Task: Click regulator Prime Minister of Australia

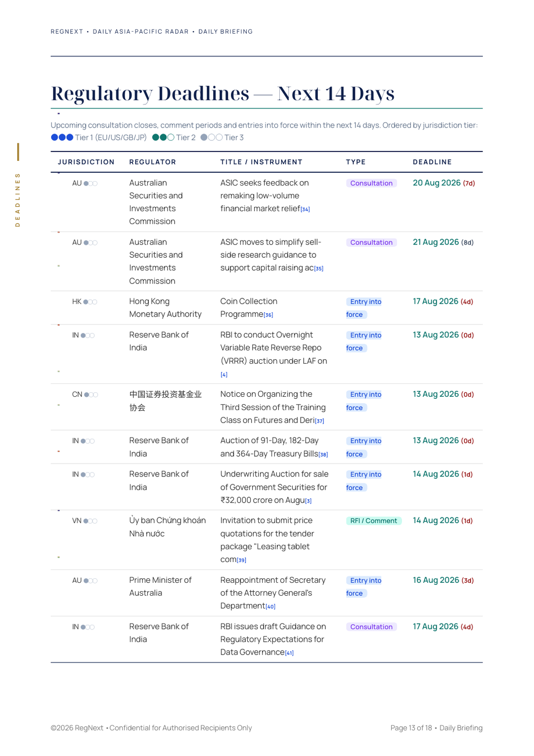Action: tap(161, 586)
